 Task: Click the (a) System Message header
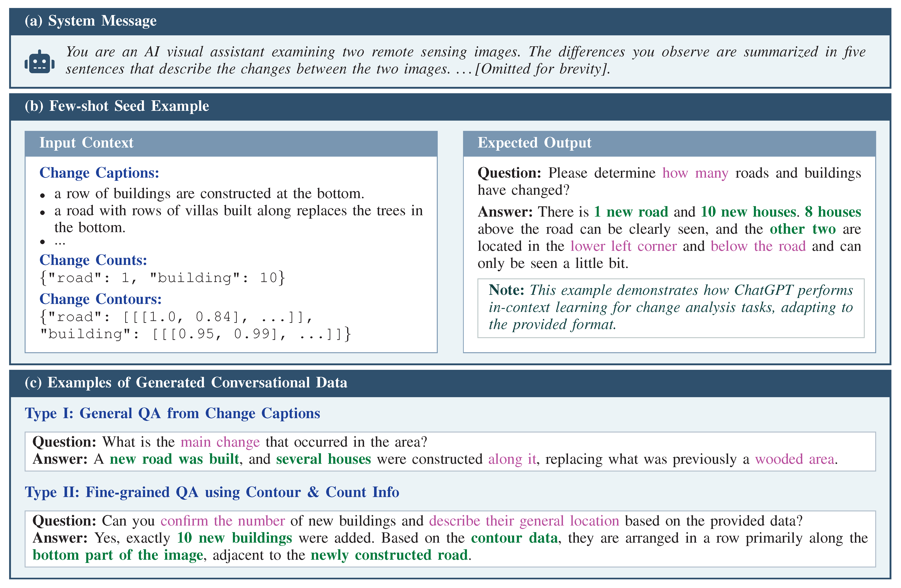click(91, 21)
